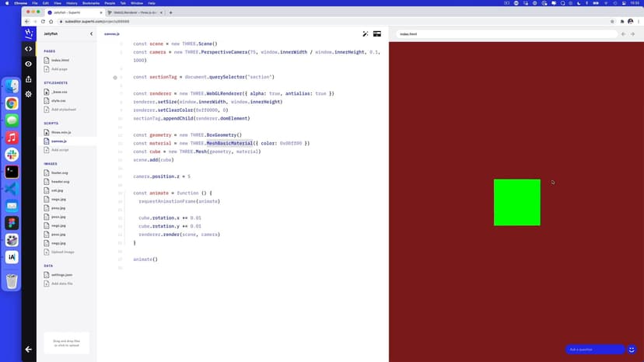The width and height of the screenshot is (644, 362).
Task: Click Add page link
Action: [x=59, y=69]
